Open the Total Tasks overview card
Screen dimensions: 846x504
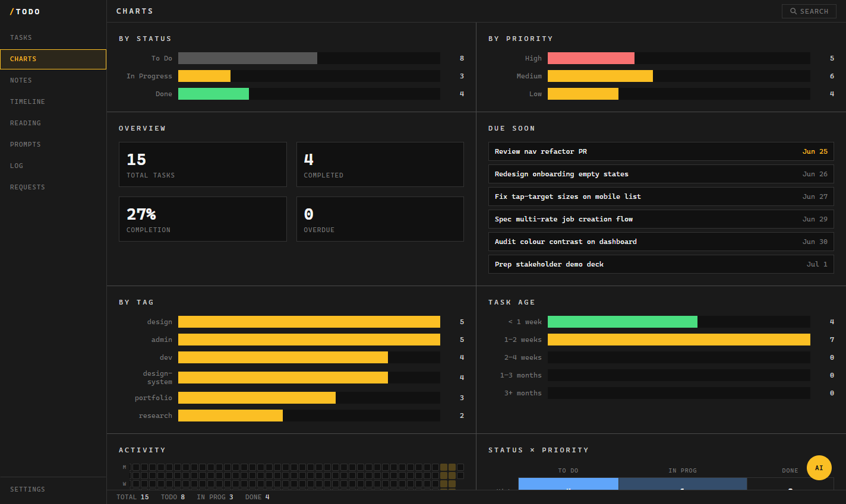(203, 164)
